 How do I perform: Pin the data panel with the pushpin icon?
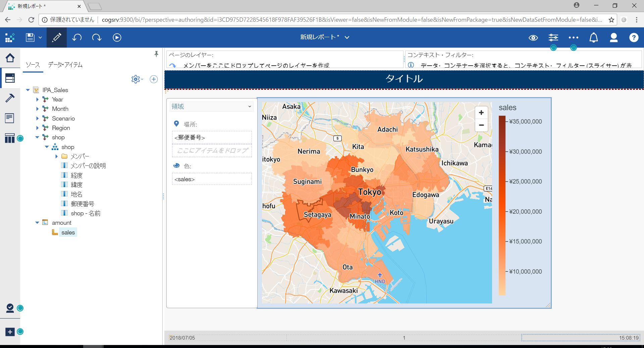point(156,54)
